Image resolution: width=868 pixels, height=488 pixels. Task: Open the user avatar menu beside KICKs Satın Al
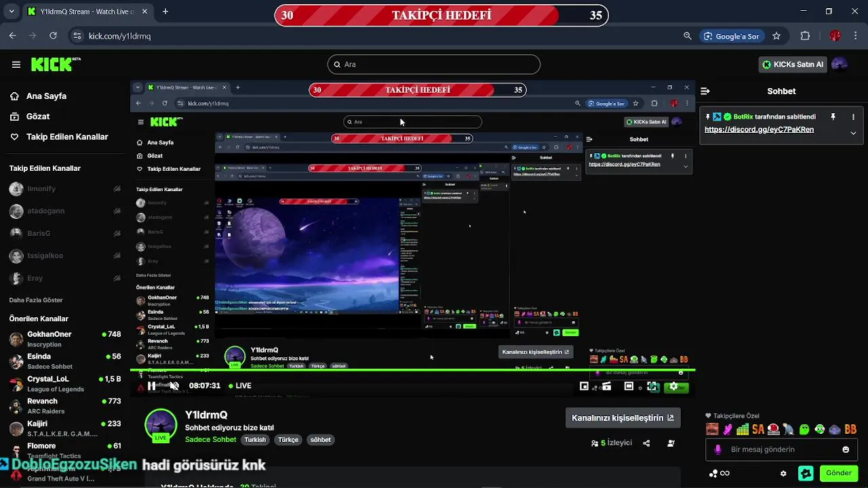pyautogui.click(x=840, y=64)
